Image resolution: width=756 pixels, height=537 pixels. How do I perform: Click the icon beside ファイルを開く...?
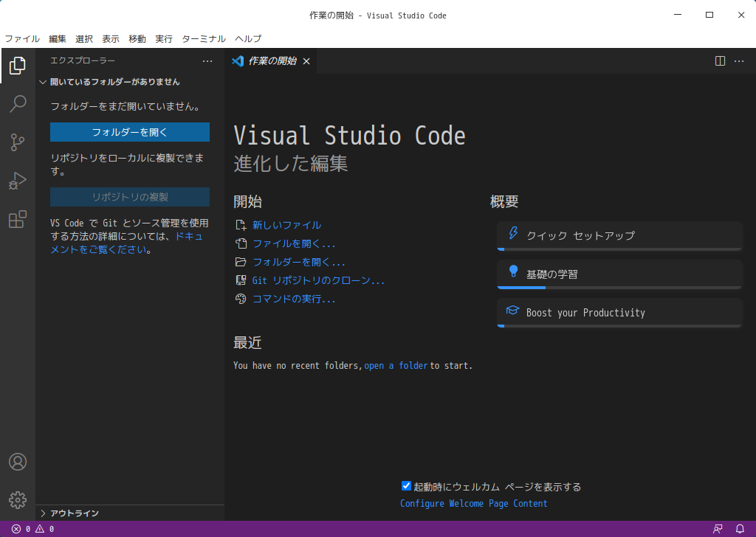(x=241, y=243)
